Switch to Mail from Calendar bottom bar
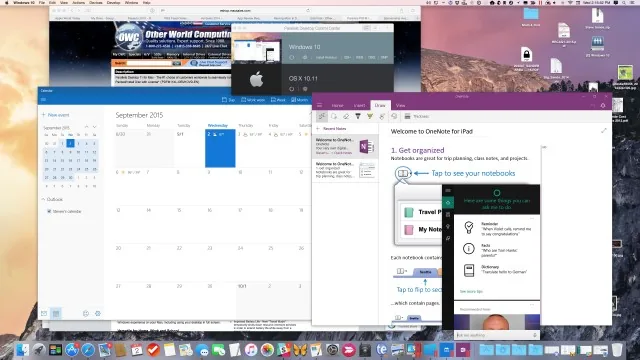640x360 pixels. pos(44,313)
